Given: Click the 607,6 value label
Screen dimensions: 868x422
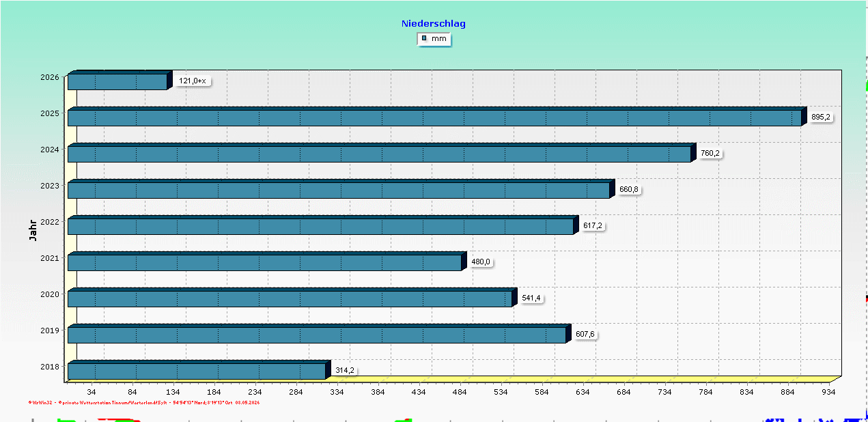Looking at the screenshot, I should (x=585, y=334).
